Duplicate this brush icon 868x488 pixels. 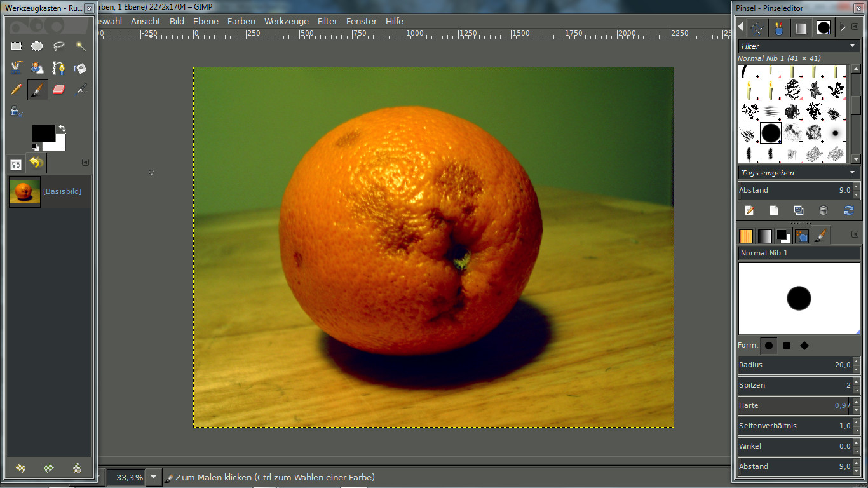coord(799,210)
